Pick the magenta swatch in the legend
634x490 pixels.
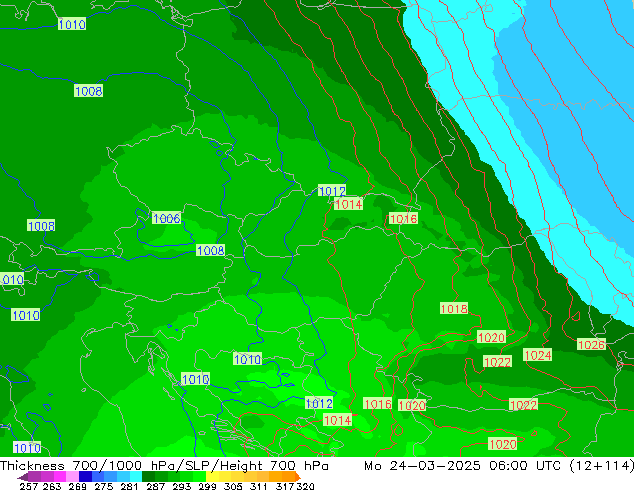click(59, 477)
